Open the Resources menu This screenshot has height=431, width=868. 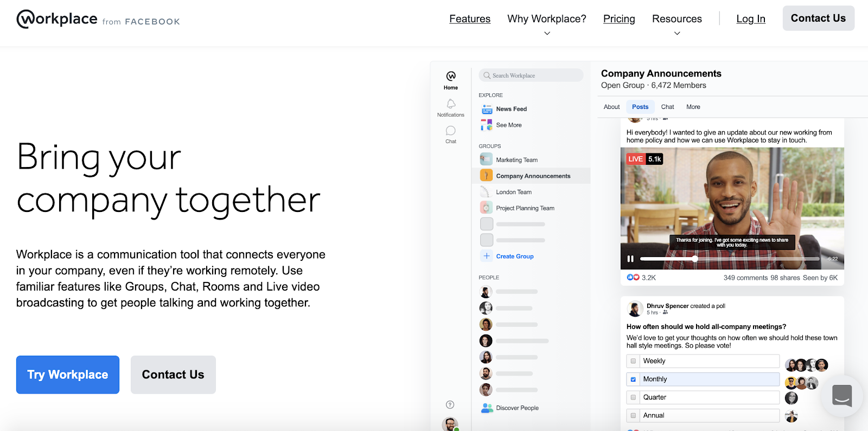coord(677,19)
